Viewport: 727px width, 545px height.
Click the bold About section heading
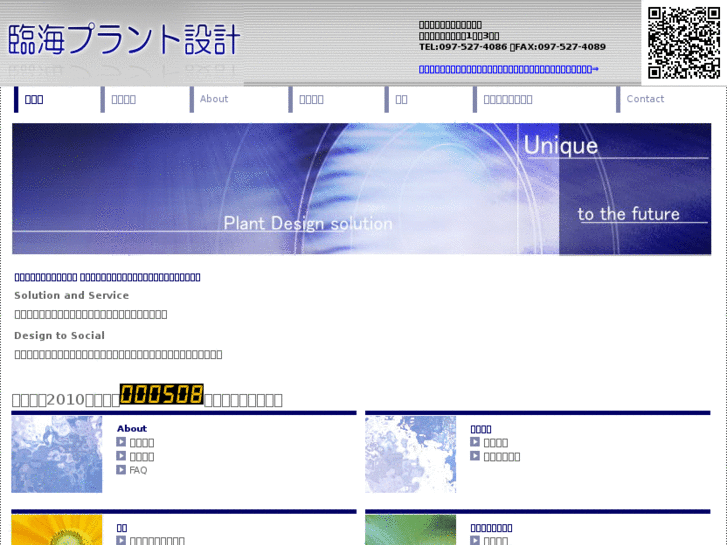[x=132, y=429]
